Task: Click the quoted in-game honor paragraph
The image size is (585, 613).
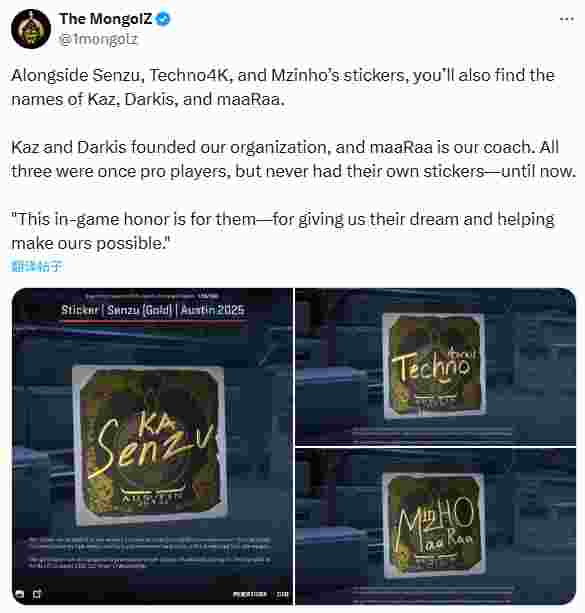Action: tap(283, 231)
